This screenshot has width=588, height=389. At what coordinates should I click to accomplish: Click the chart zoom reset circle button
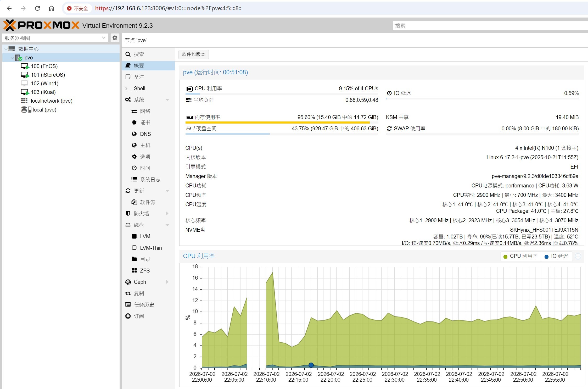click(578, 256)
